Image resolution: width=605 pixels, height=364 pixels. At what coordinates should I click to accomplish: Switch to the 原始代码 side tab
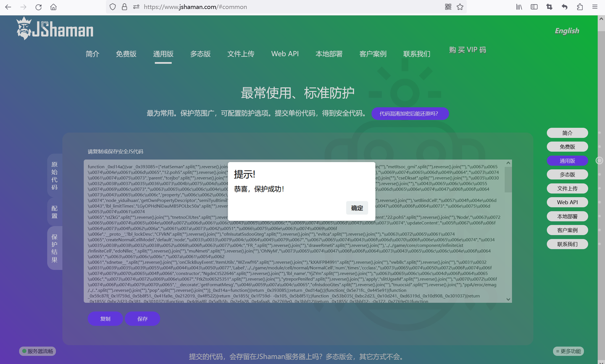tap(55, 175)
